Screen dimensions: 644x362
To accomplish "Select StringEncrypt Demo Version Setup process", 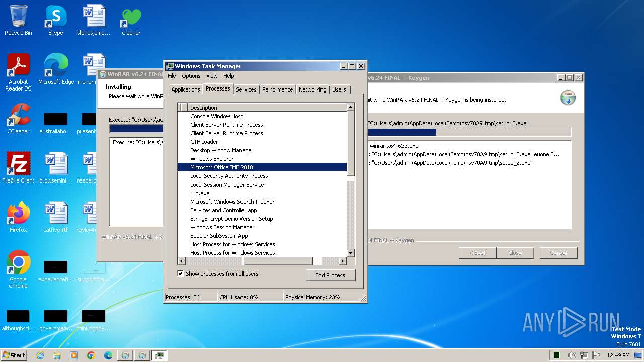I will 262,219.
